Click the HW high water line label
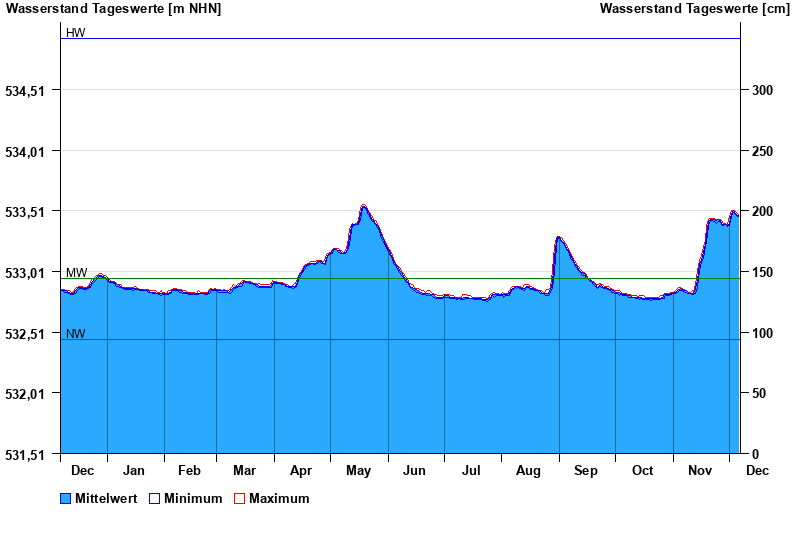Screen dimensions: 800x550 pos(75,33)
